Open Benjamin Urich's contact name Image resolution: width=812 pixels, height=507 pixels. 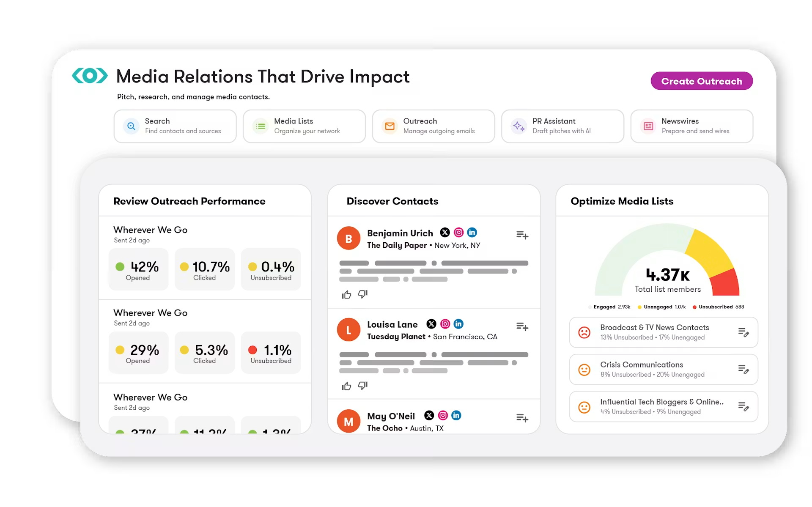[x=400, y=233]
